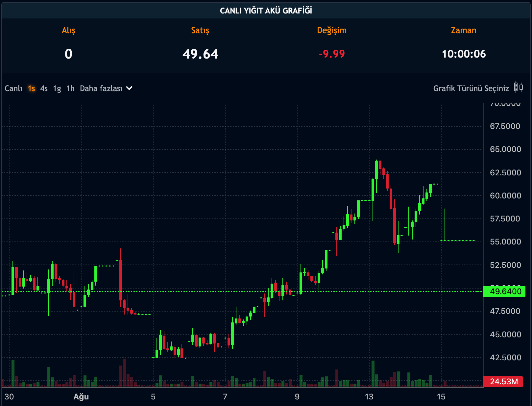Click the Zaman value 10:00:06
Image resolution: width=532 pixels, height=406 pixels.
(464, 54)
